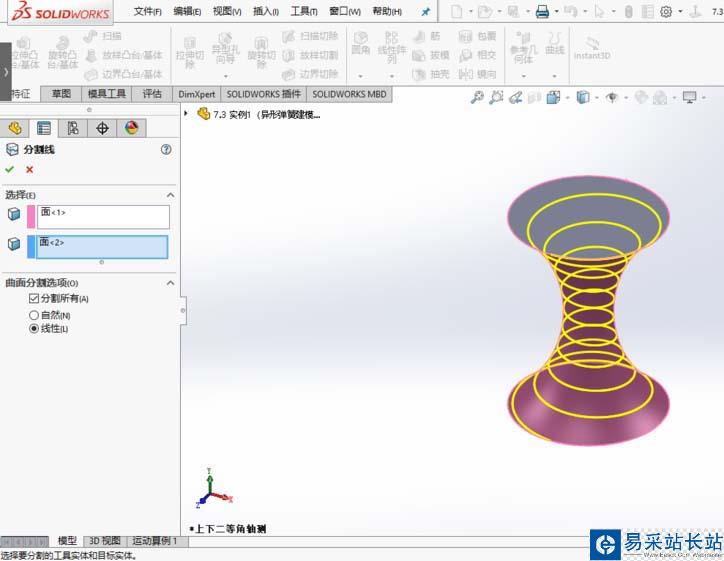
Task: Open the PropertyManager tab icon
Action: point(44,128)
